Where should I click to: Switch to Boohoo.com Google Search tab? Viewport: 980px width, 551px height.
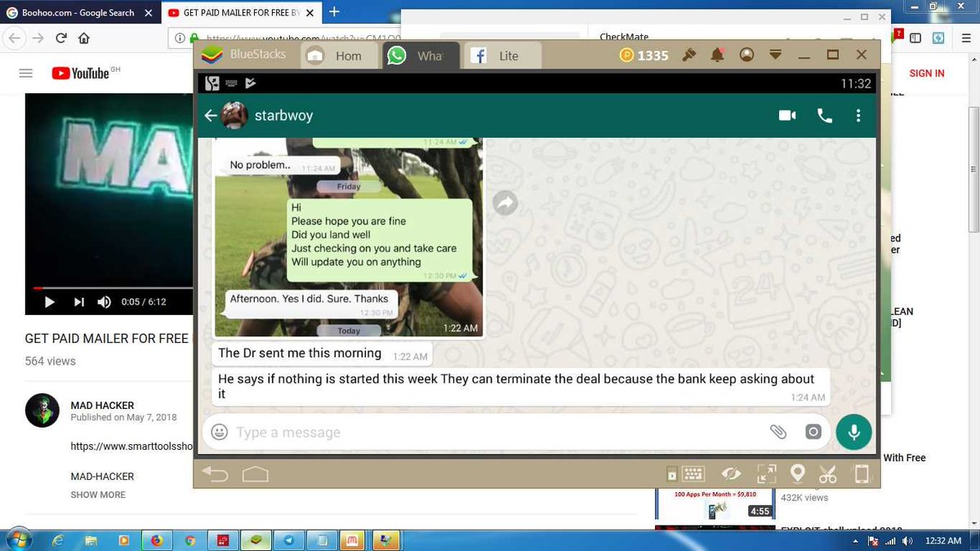(x=79, y=12)
